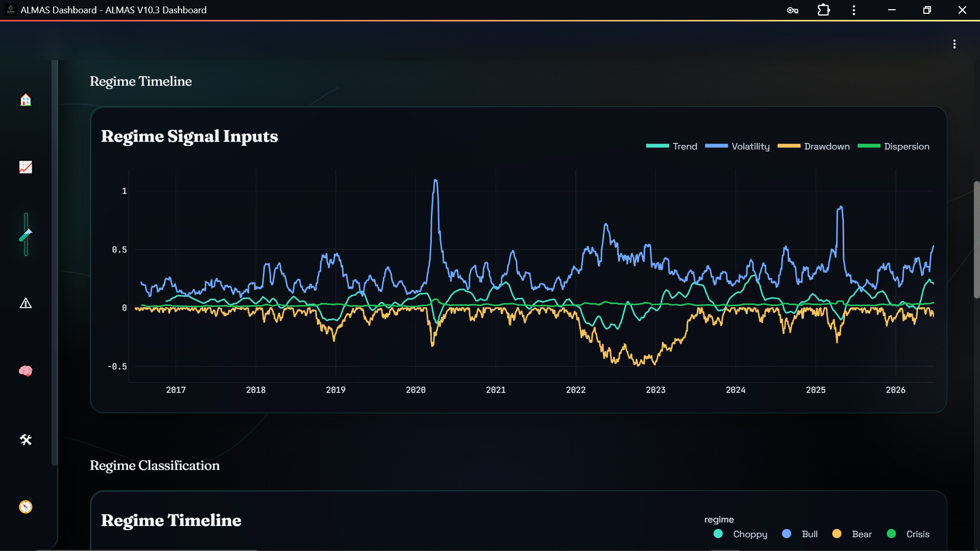Click the sidebar vertical scrollbar

pos(55,263)
